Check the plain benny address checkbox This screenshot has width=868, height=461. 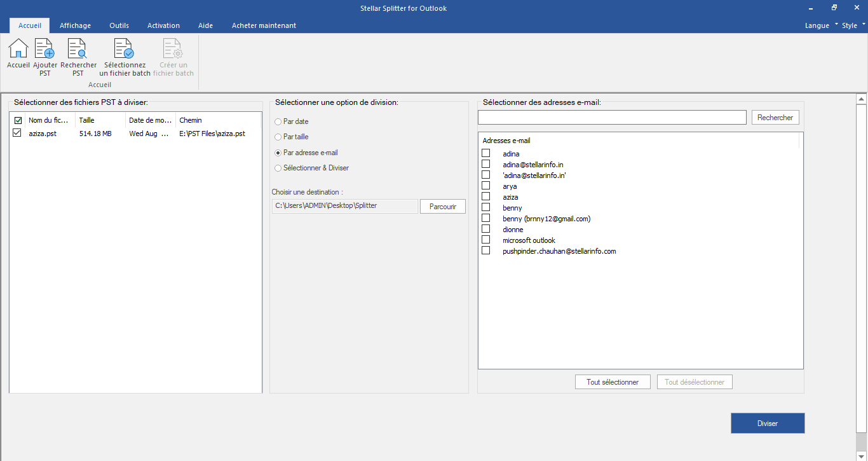(x=486, y=207)
